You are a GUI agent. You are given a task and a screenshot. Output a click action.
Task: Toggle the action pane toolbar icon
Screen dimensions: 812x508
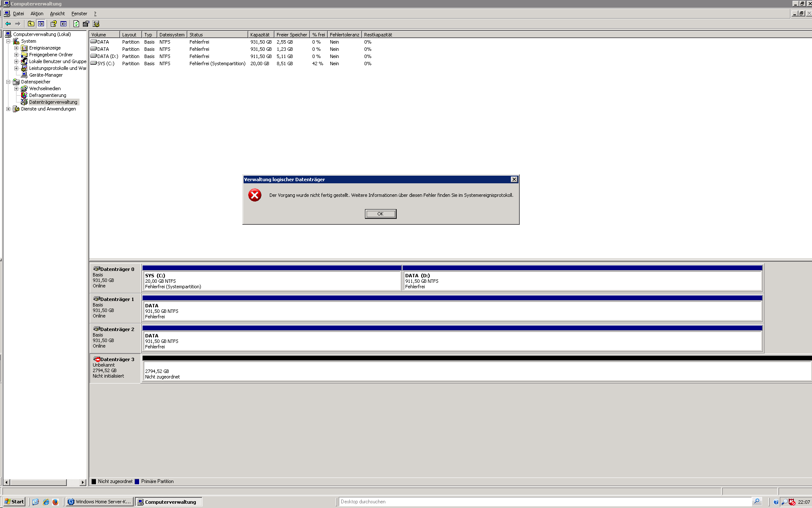[63, 24]
